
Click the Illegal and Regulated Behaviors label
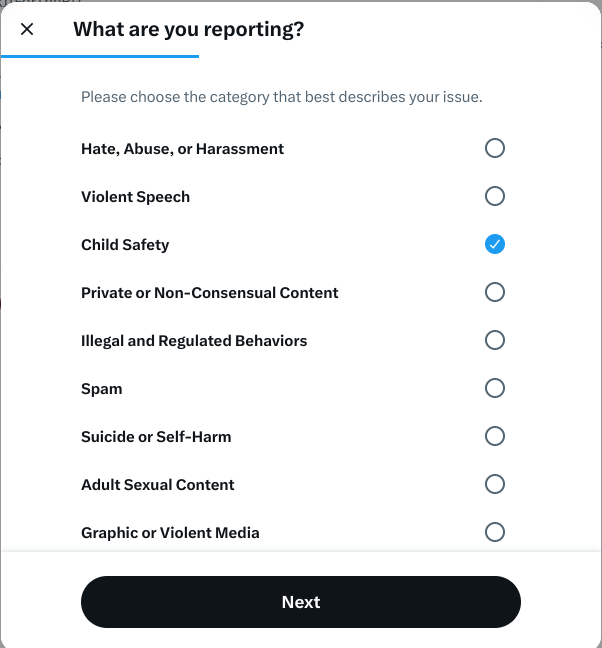click(194, 341)
